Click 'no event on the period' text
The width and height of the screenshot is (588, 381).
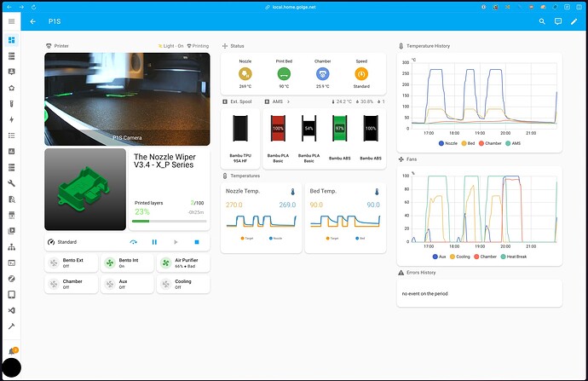point(425,293)
